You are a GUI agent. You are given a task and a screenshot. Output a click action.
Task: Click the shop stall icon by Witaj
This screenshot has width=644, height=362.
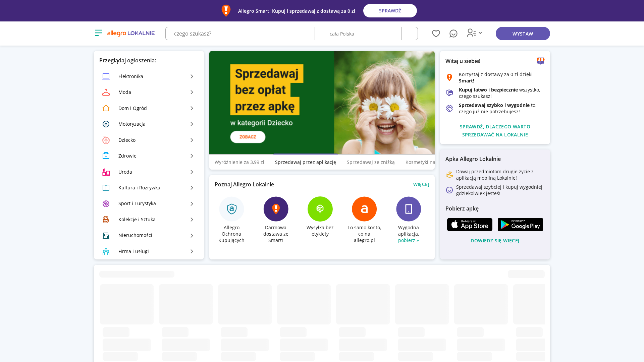(x=541, y=61)
